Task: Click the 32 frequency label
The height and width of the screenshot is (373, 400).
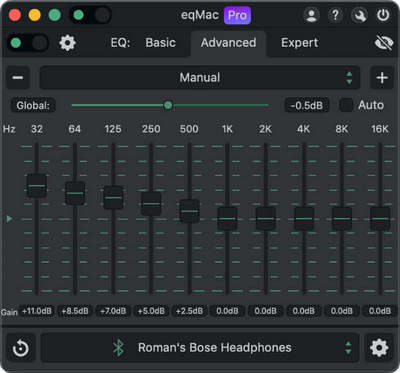Action: point(37,129)
